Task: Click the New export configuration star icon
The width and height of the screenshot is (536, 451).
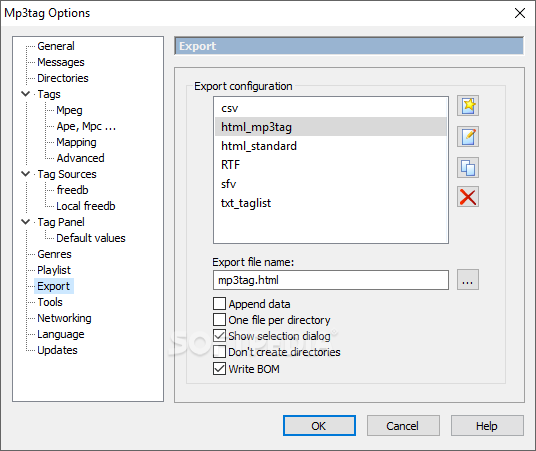Action: coord(468,106)
